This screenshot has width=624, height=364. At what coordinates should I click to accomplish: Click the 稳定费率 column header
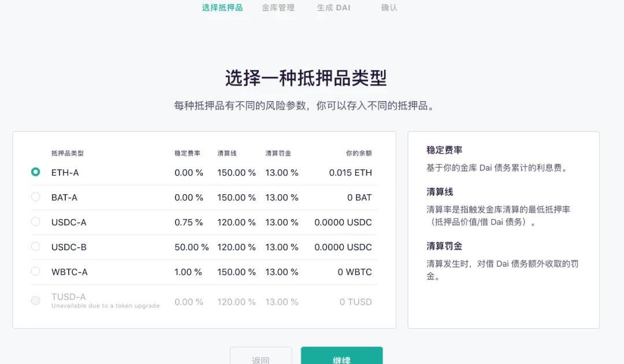pos(187,153)
